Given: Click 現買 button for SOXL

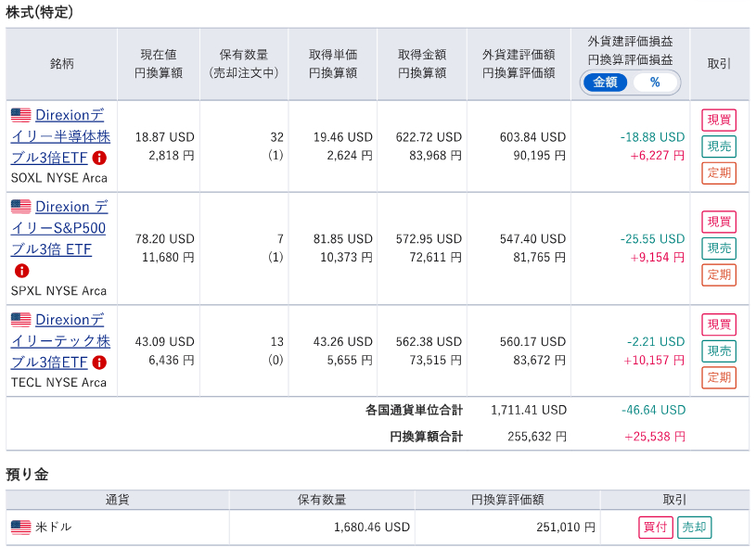Looking at the screenshot, I should [x=719, y=120].
